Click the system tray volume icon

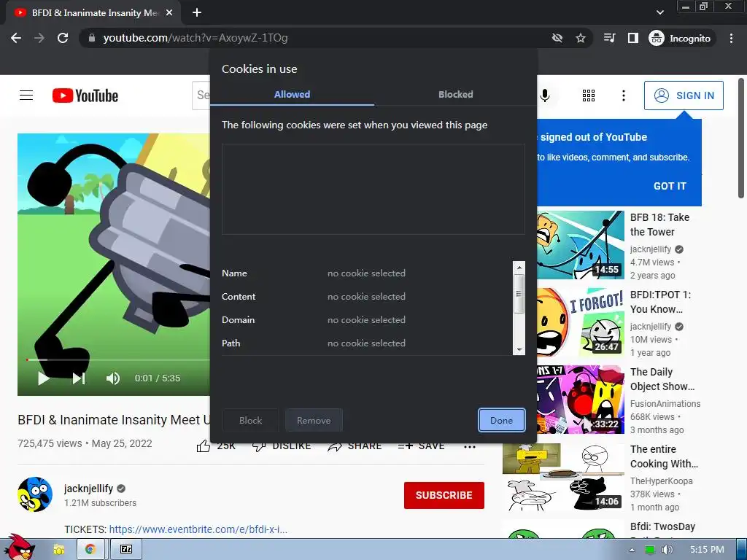click(667, 550)
